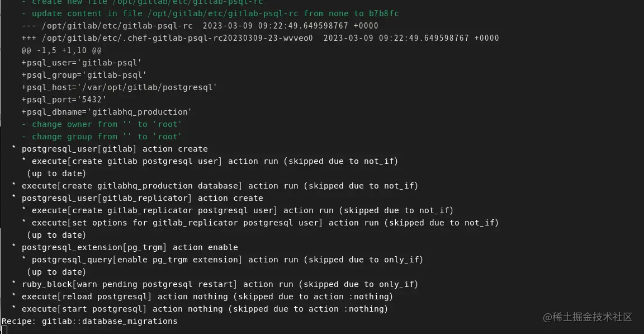The width and height of the screenshot is (644, 334).
Task: Click the psql_user='gitlab-psql' line
Action: tap(81, 63)
